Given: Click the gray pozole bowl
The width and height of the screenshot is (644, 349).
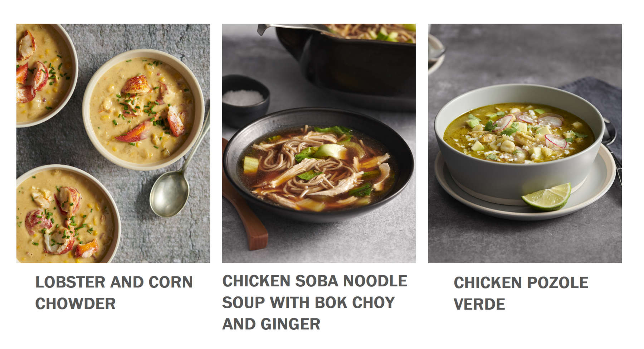Looking at the screenshot, I should coord(519,141).
